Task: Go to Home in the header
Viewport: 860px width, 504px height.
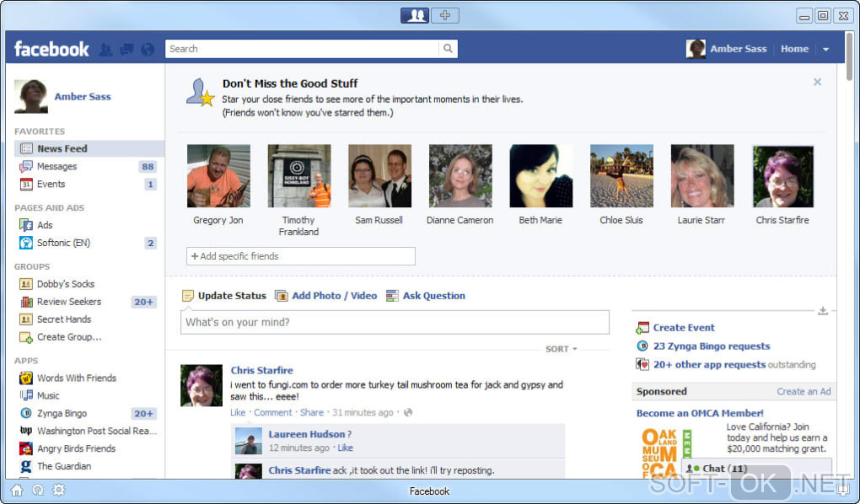Action: tap(794, 49)
